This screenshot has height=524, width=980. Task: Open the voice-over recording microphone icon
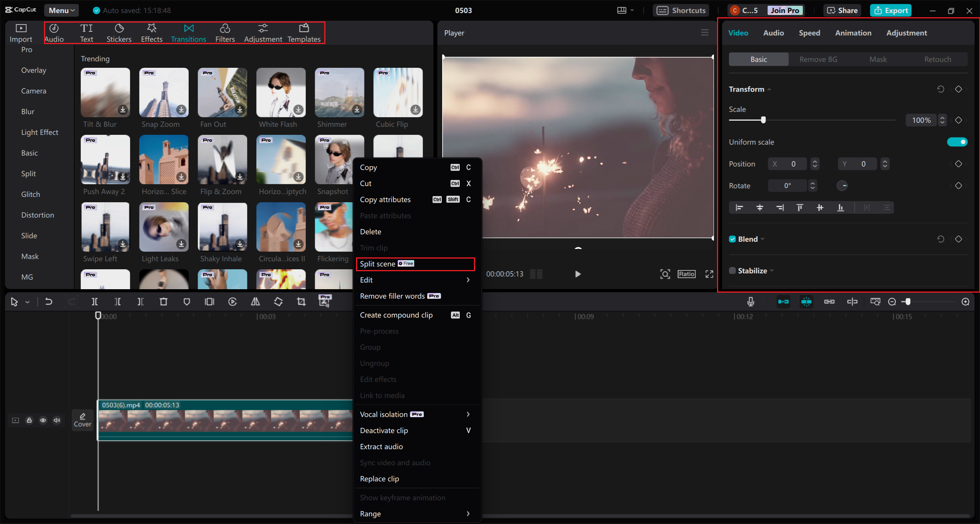(751, 301)
